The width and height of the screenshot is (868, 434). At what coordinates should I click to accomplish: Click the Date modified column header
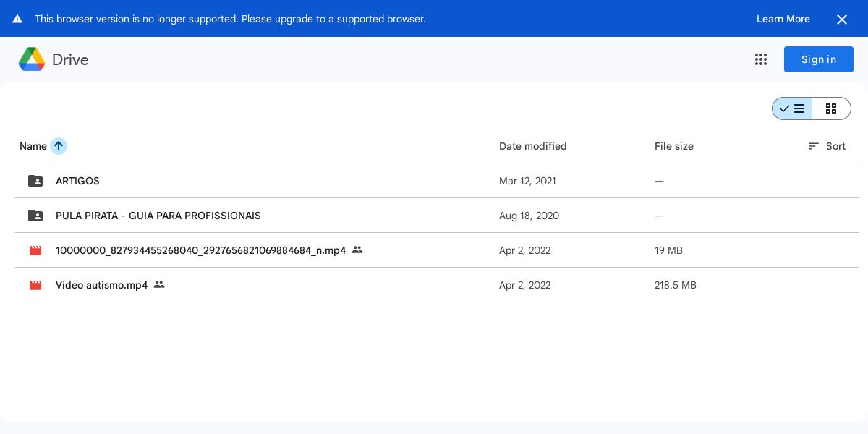(x=532, y=146)
